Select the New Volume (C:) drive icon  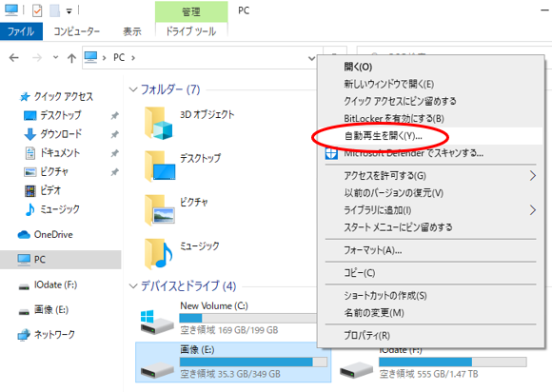[157, 323]
